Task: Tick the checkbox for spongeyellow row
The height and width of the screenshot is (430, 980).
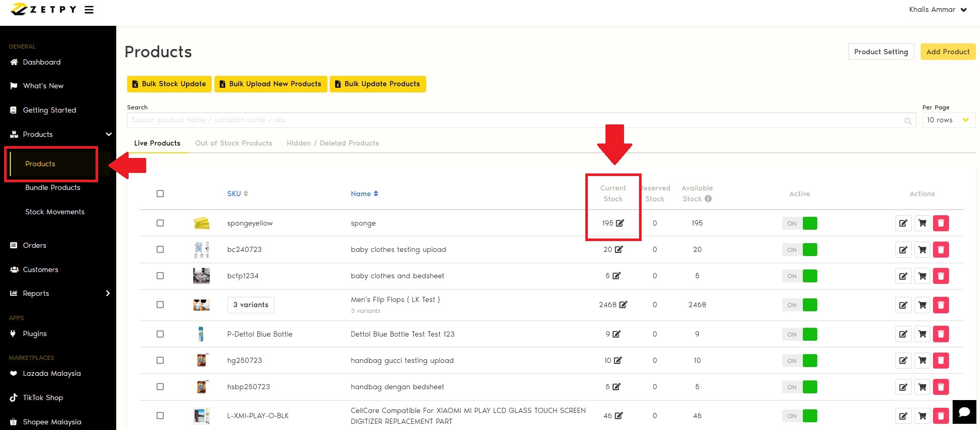Action: 160,223
